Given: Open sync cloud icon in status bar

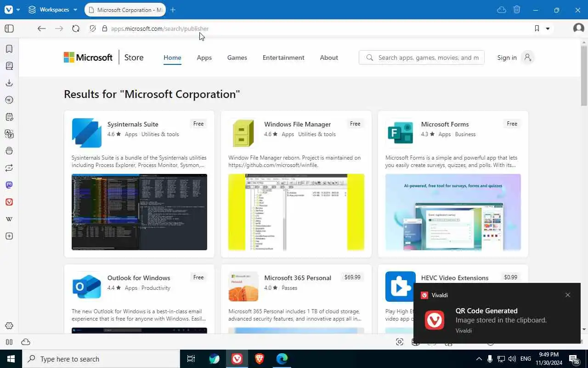Looking at the screenshot, I should (26, 342).
